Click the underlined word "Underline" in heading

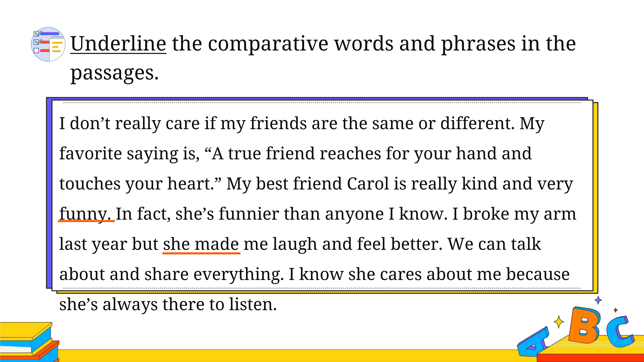tap(118, 44)
